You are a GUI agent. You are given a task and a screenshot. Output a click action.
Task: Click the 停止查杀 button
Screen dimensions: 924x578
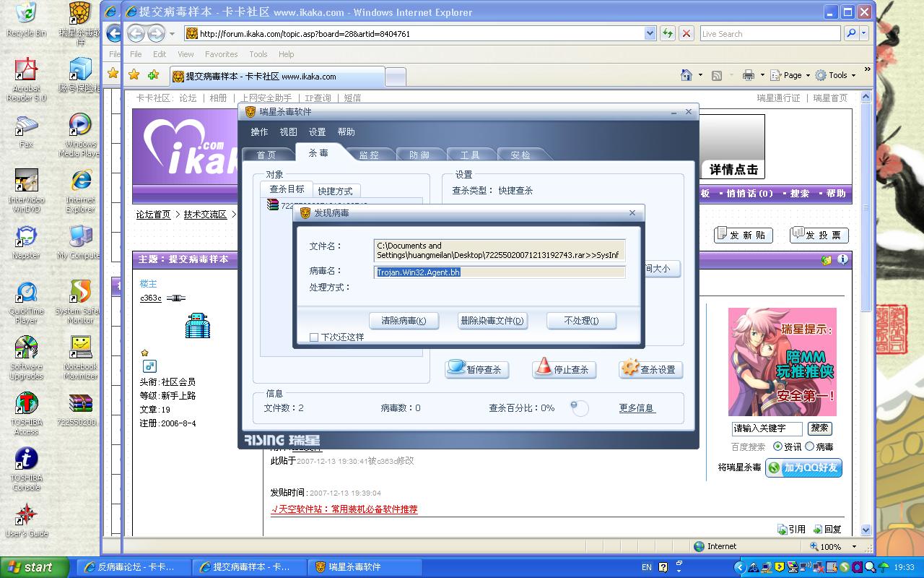(564, 369)
